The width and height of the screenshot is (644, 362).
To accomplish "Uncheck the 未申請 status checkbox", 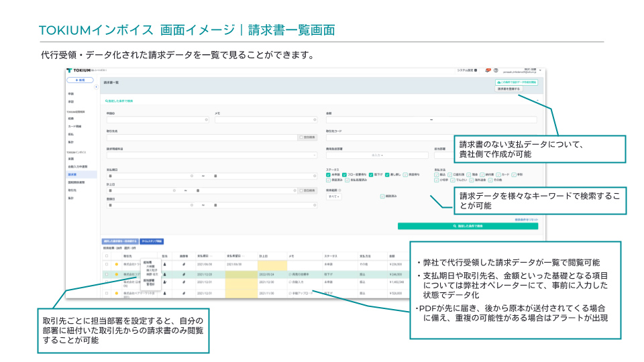I will coord(328,174).
